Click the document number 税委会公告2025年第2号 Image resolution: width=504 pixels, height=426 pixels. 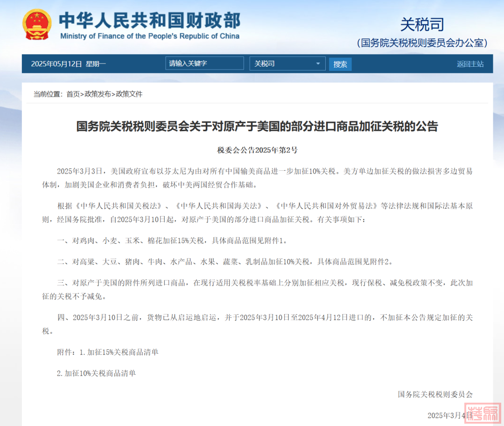(x=257, y=150)
